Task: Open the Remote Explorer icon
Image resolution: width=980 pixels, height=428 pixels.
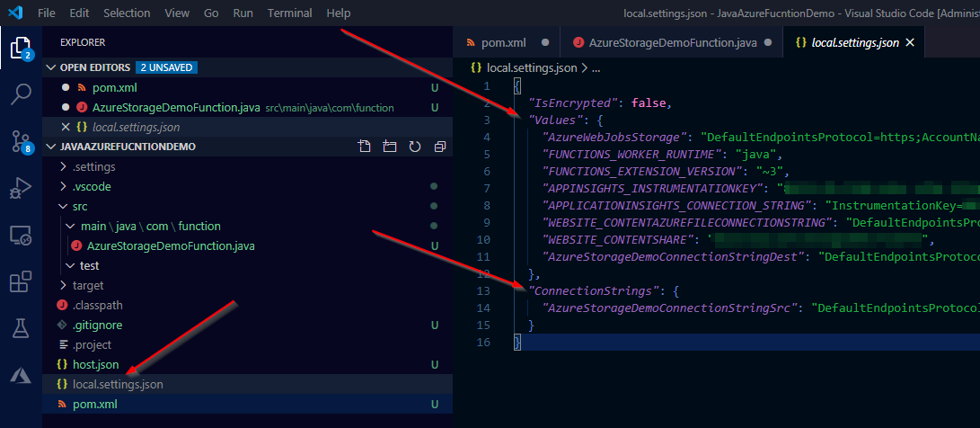Action: 21,236
